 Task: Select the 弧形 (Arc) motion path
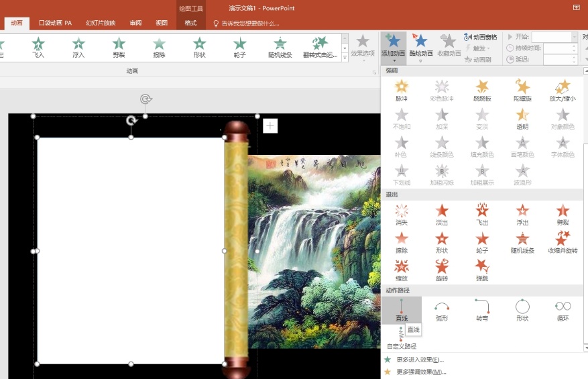pos(442,311)
